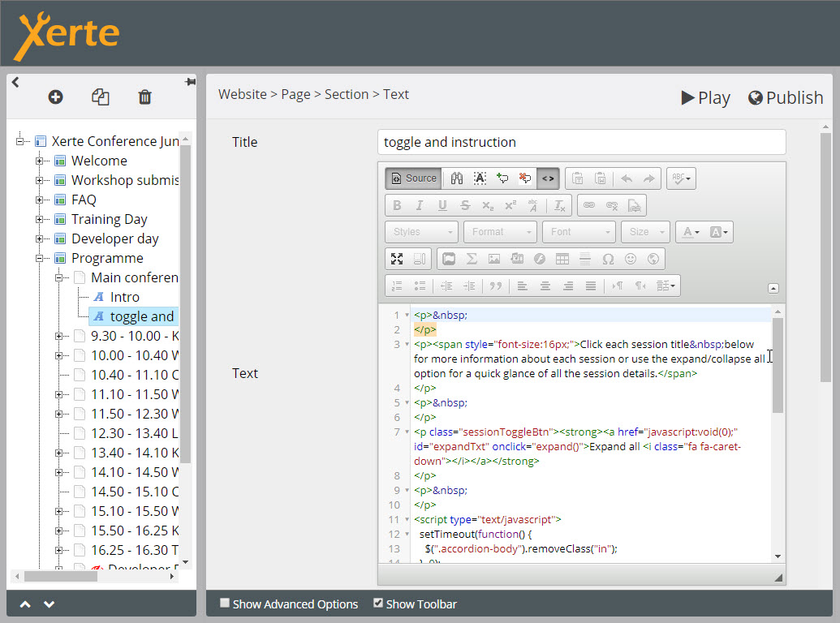Click the add new item plus icon
Viewport: 840px width, 623px height.
[x=55, y=97]
